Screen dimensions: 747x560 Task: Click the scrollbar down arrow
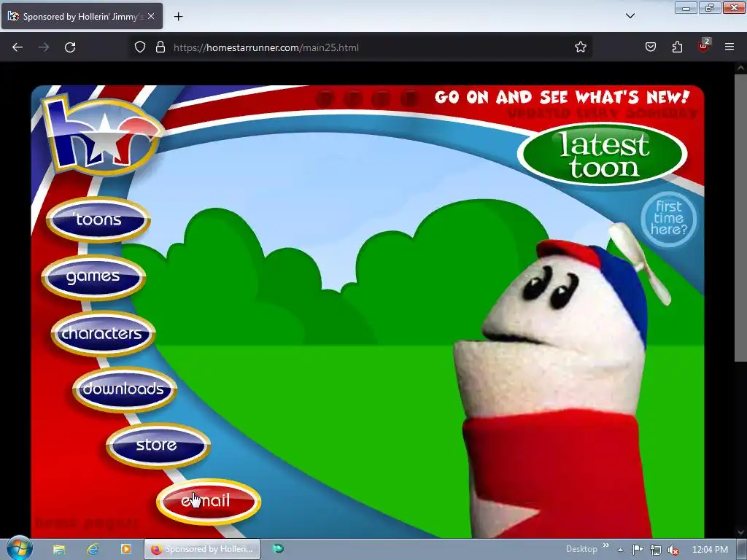point(740,532)
